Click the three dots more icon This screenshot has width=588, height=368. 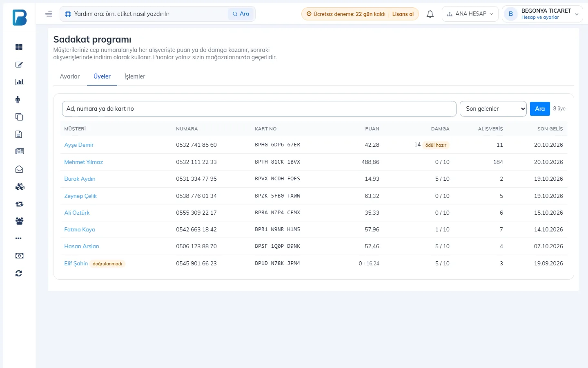click(x=18, y=238)
